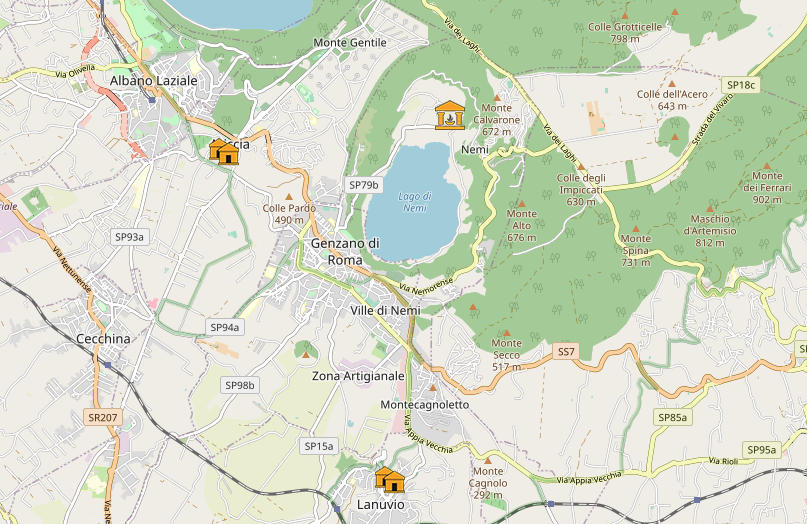
Task: Click the SP79b road shield
Action: (x=364, y=185)
